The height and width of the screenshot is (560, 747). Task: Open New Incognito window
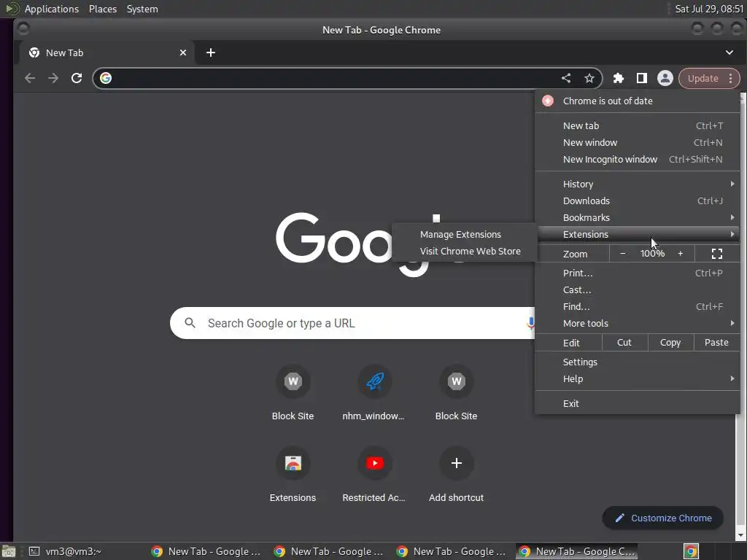638,159
